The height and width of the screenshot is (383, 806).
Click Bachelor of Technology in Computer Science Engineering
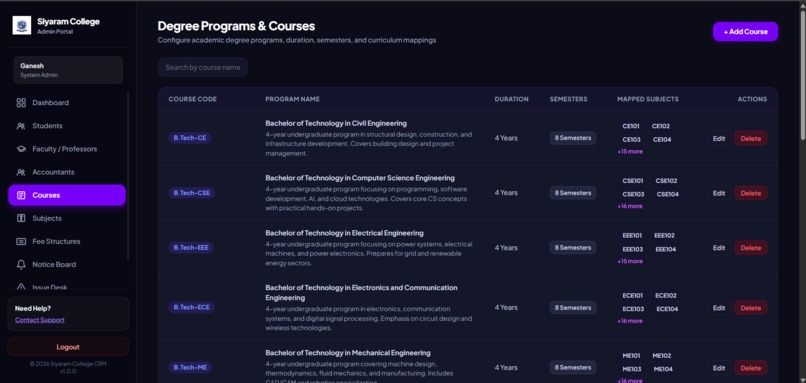point(360,178)
